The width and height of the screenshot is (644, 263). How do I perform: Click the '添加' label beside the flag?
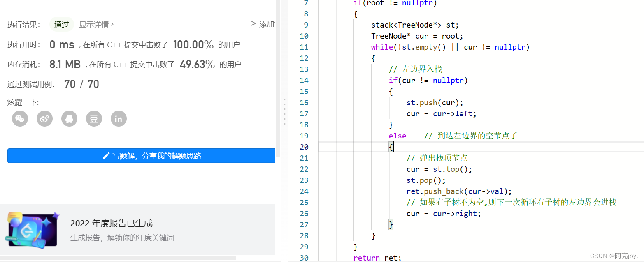click(x=267, y=25)
